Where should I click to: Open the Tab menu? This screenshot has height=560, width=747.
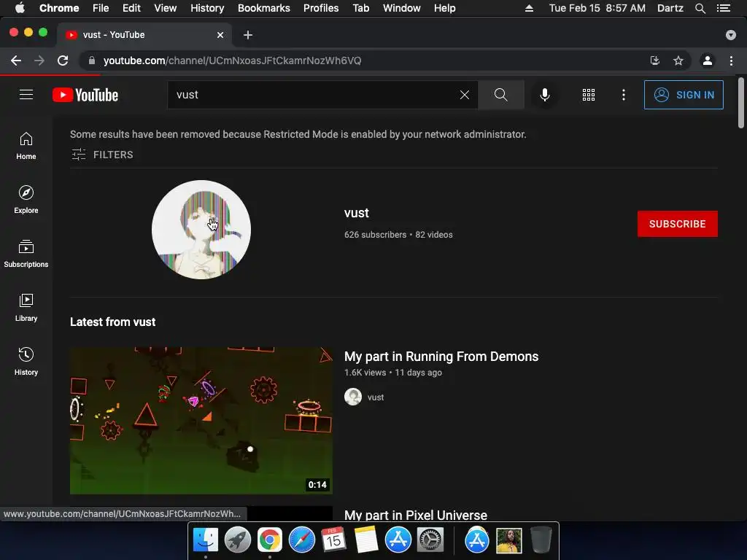[x=361, y=8]
